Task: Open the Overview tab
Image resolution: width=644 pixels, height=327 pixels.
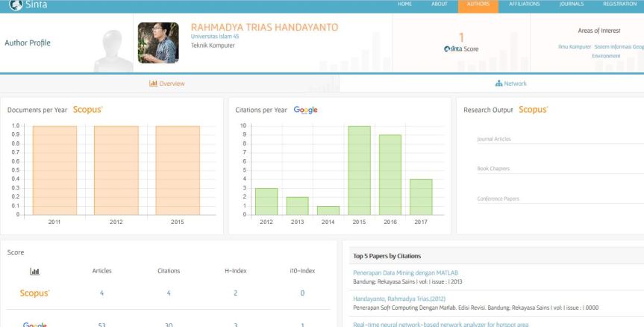Action: pyautogui.click(x=168, y=84)
